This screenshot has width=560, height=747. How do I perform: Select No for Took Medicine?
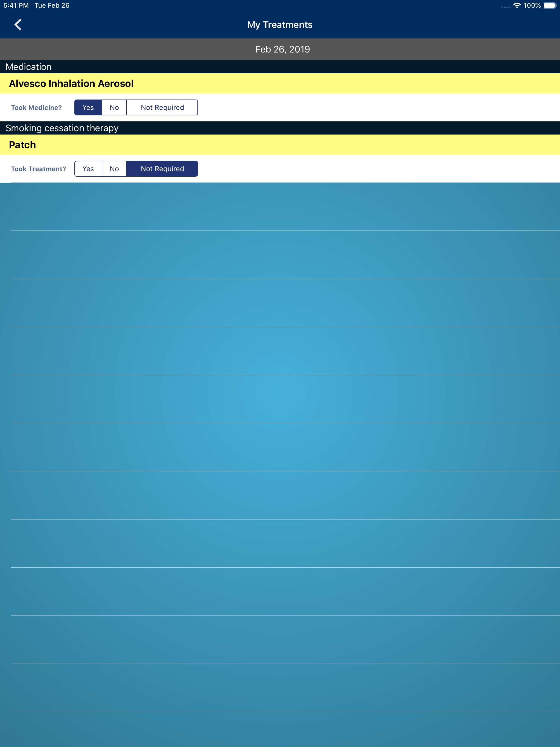point(114,107)
